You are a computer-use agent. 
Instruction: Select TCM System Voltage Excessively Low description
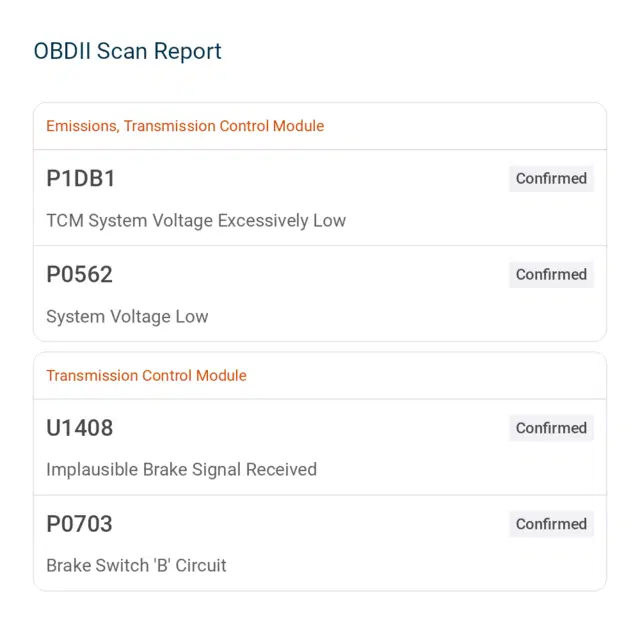(196, 221)
